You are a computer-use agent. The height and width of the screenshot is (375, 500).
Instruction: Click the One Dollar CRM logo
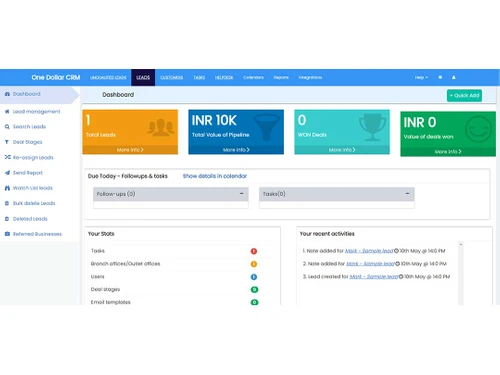tap(56, 77)
